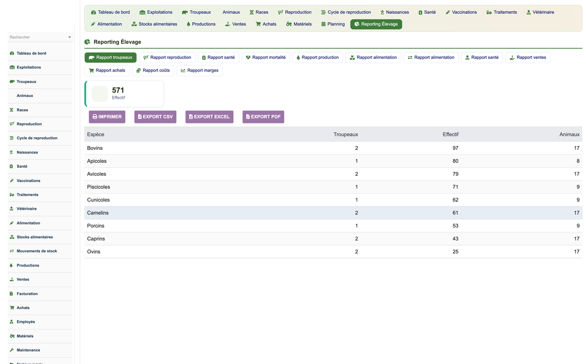Click the Cycle de reproduction list icon in the top navigation

pyautogui.click(x=323, y=12)
